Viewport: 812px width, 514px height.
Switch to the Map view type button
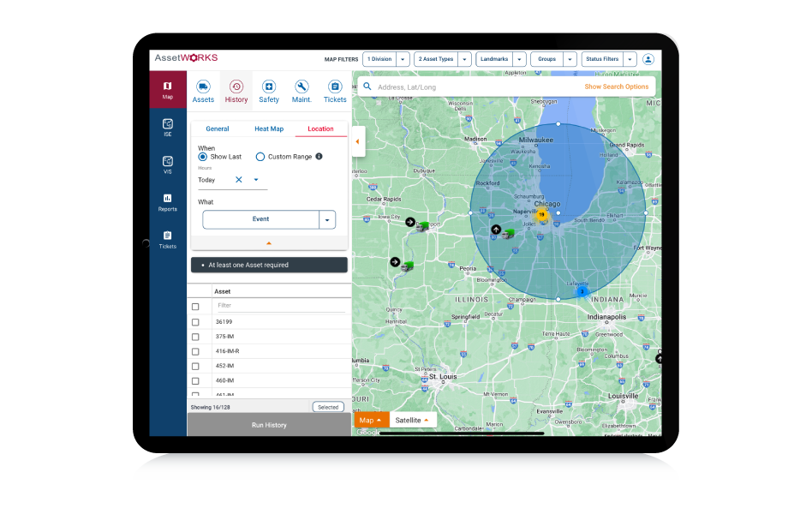pos(371,421)
